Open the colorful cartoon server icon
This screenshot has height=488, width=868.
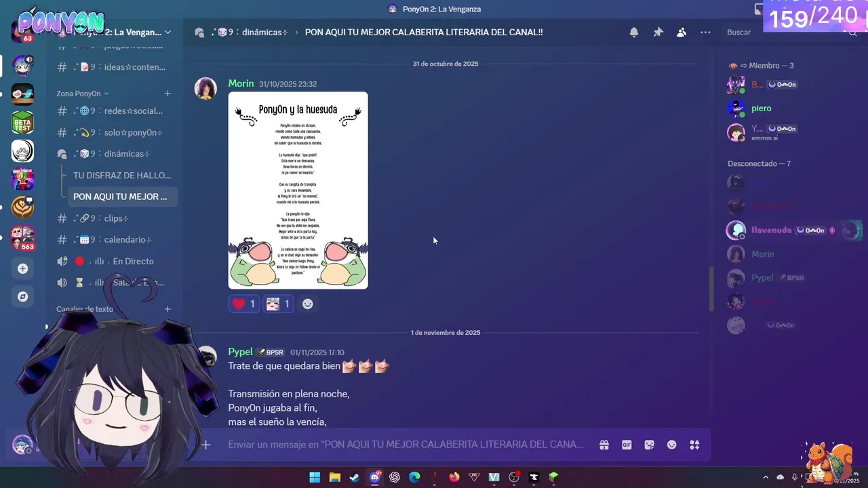[22, 179]
